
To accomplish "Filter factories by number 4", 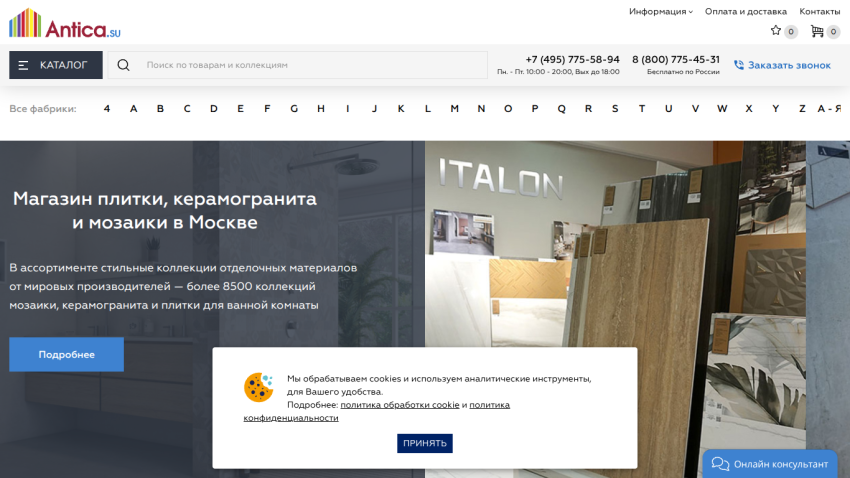I will 107,109.
